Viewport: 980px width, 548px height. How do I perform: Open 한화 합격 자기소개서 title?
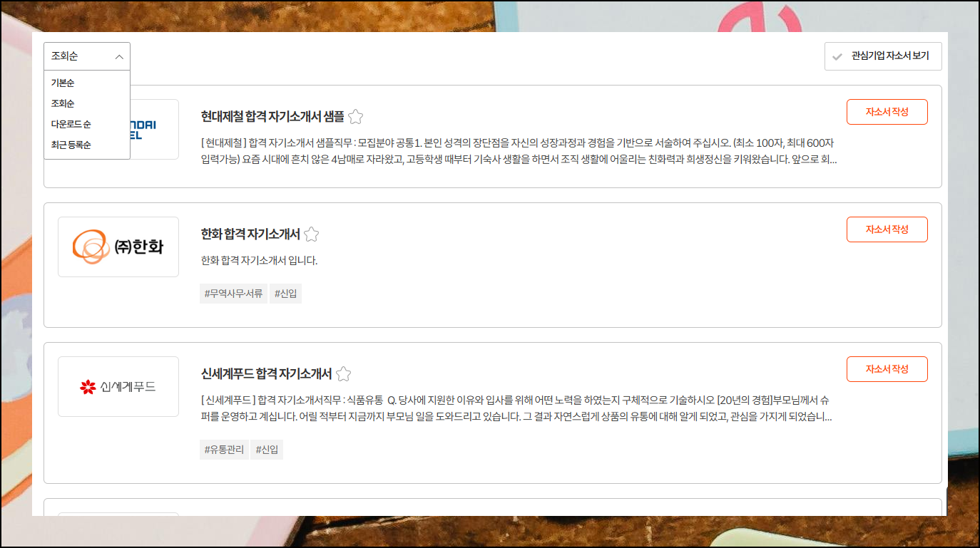pos(250,234)
